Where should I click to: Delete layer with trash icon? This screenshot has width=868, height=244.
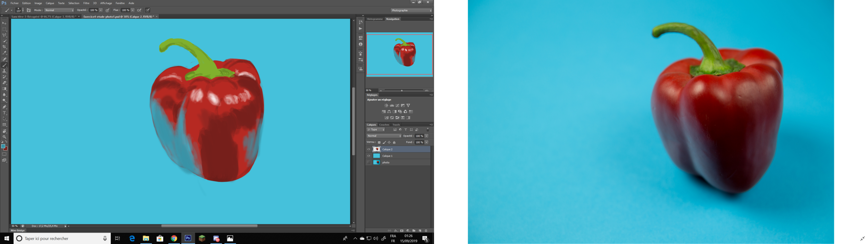[x=426, y=231]
